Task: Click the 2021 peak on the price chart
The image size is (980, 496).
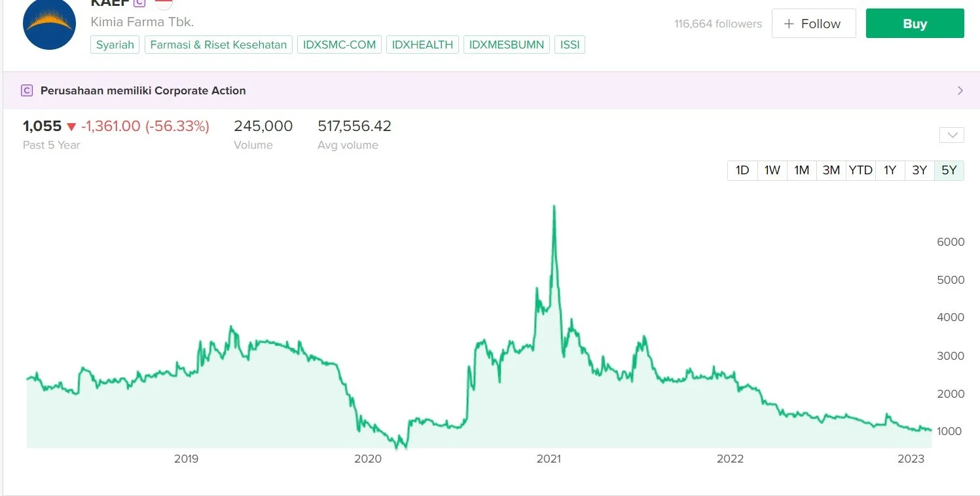Action: [x=554, y=207]
